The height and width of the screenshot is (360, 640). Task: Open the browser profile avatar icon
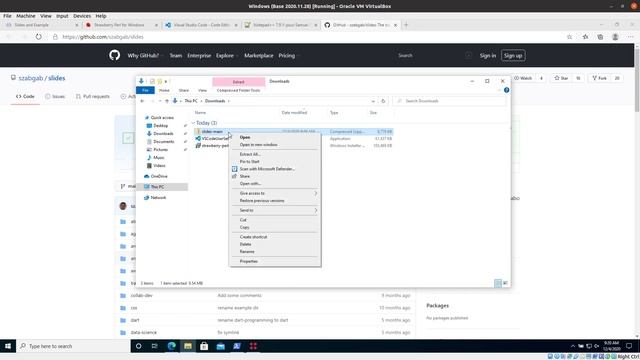tap(615, 37)
